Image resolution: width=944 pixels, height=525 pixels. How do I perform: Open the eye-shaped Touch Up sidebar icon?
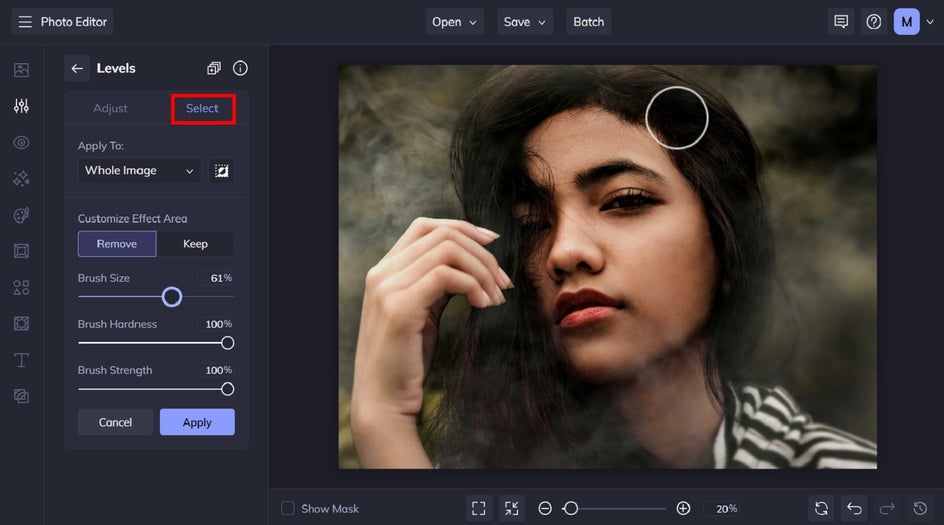(x=21, y=143)
